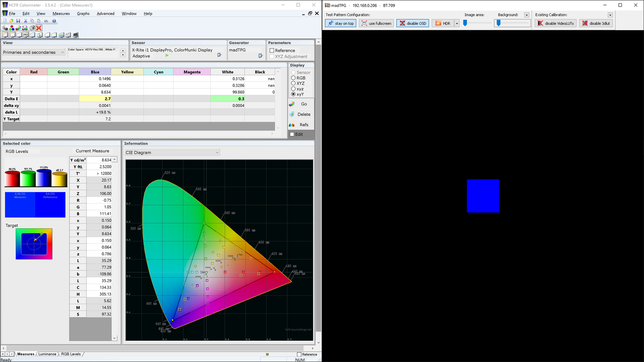The width and height of the screenshot is (644, 362).
Task: Open the HDR dropdown arrow in madTPG
Action: click(x=457, y=23)
